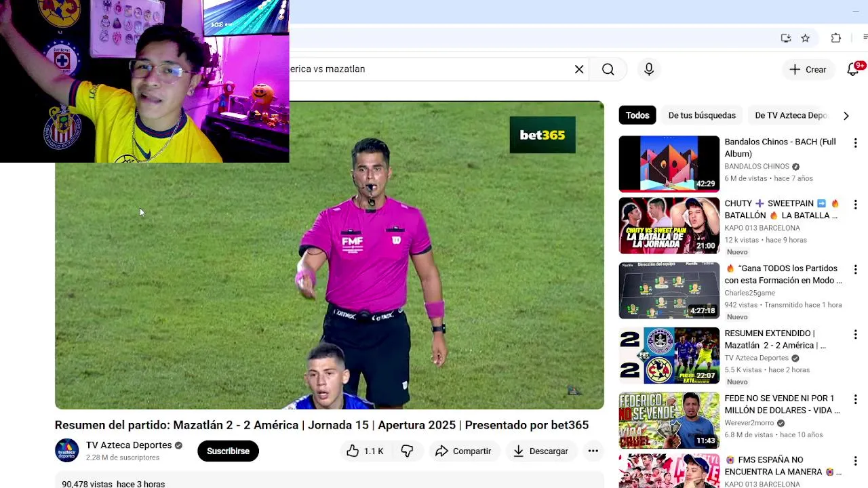This screenshot has height=488, width=868.
Task: Click the install app icon in address bar
Action: click(x=786, y=38)
